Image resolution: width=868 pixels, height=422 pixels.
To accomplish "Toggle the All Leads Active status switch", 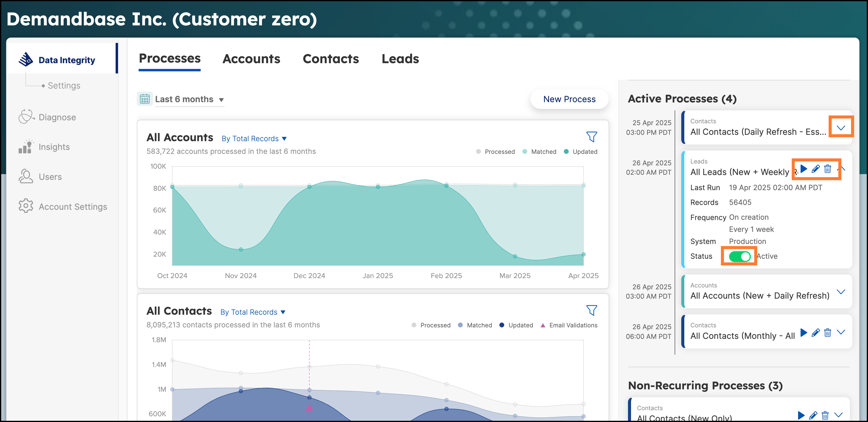I will point(739,256).
